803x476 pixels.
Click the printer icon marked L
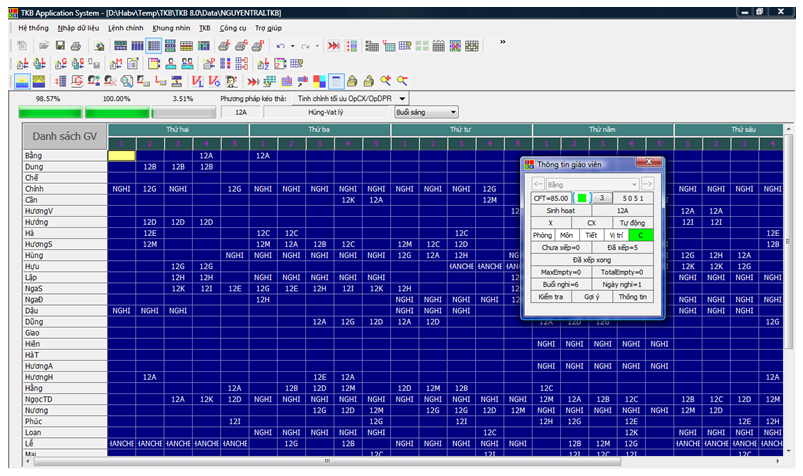click(224, 46)
